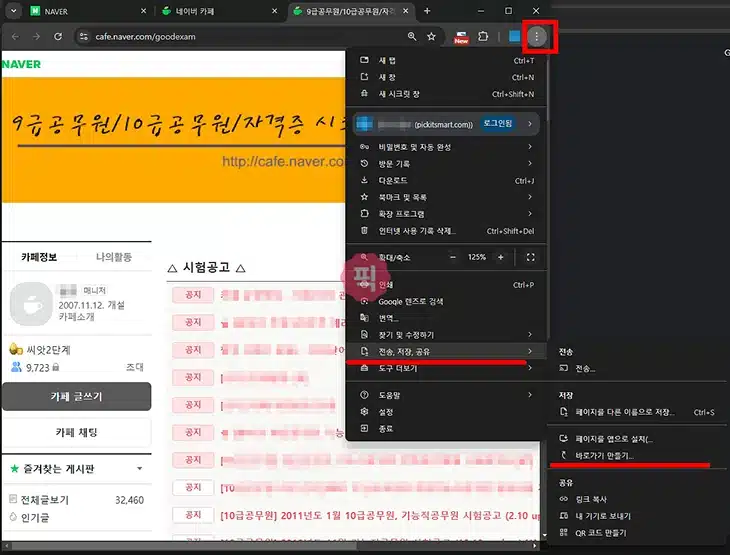This screenshot has width=730, height=555.
Task: Reload the page using refresh icon
Action: pyautogui.click(x=58, y=37)
